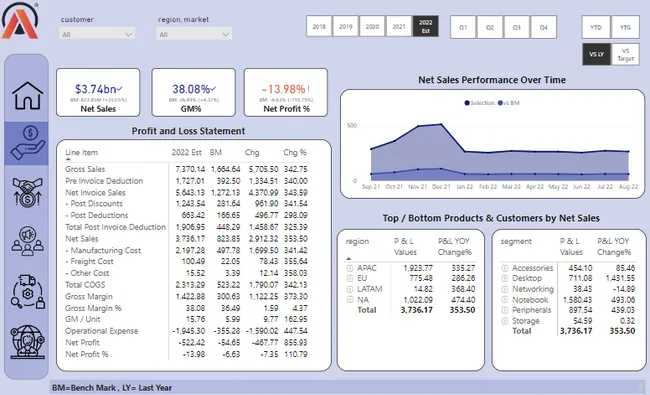Click the company logo at top left
Screen dimensions: 650x395
click(20, 20)
